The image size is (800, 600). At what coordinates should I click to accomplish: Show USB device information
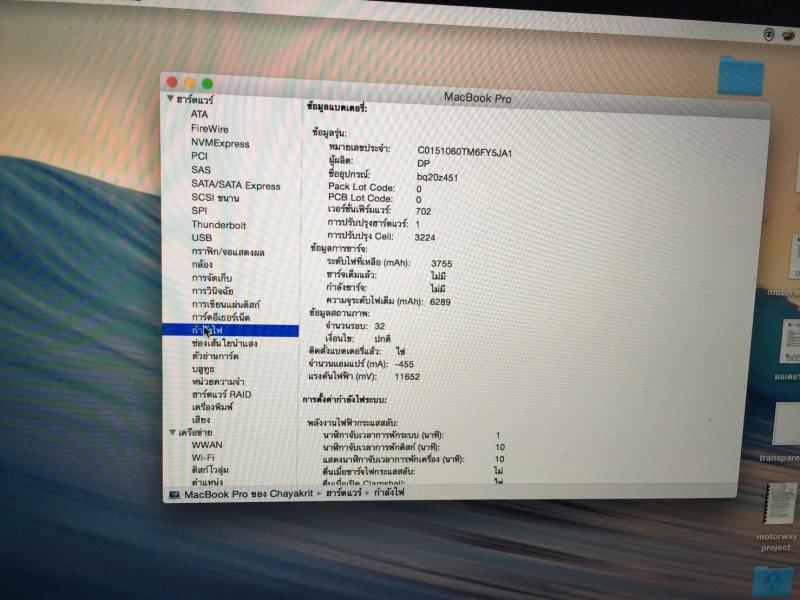(x=201, y=238)
